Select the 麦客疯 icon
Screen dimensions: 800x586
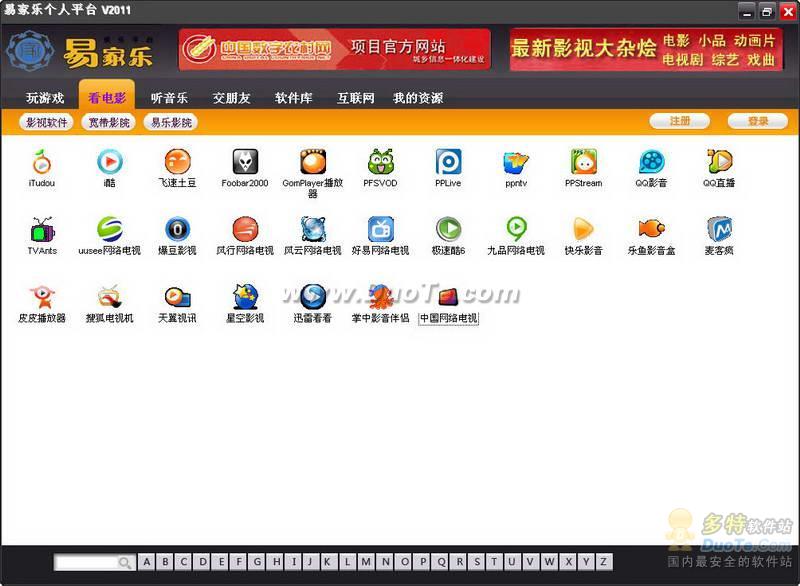pos(719,230)
